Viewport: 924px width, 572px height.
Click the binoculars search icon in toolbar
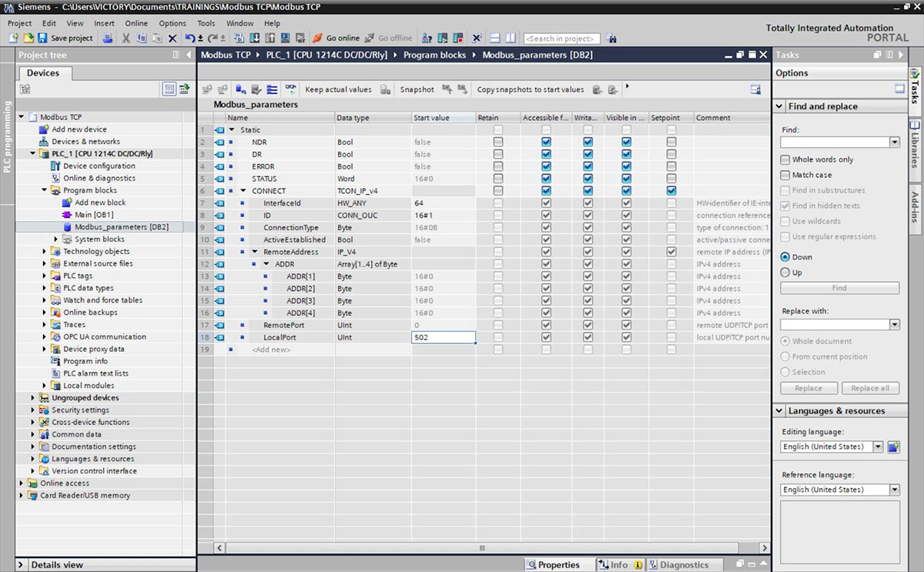611,38
